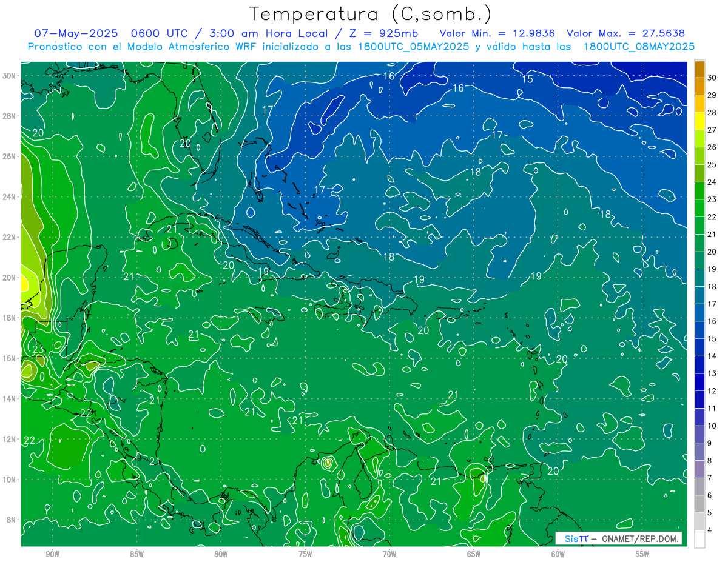Click the '8N' latitude axis label
728x562 pixels.
point(12,520)
